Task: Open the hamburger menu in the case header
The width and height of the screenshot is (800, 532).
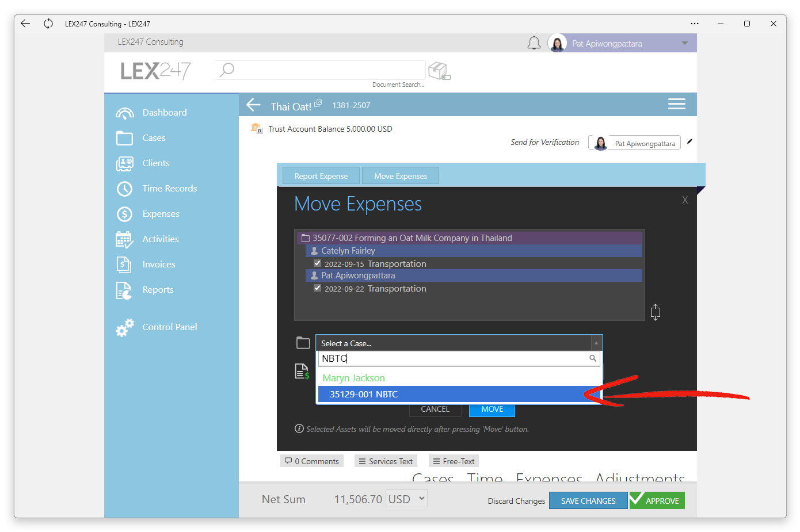Action: pyautogui.click(x=676, y=104)
